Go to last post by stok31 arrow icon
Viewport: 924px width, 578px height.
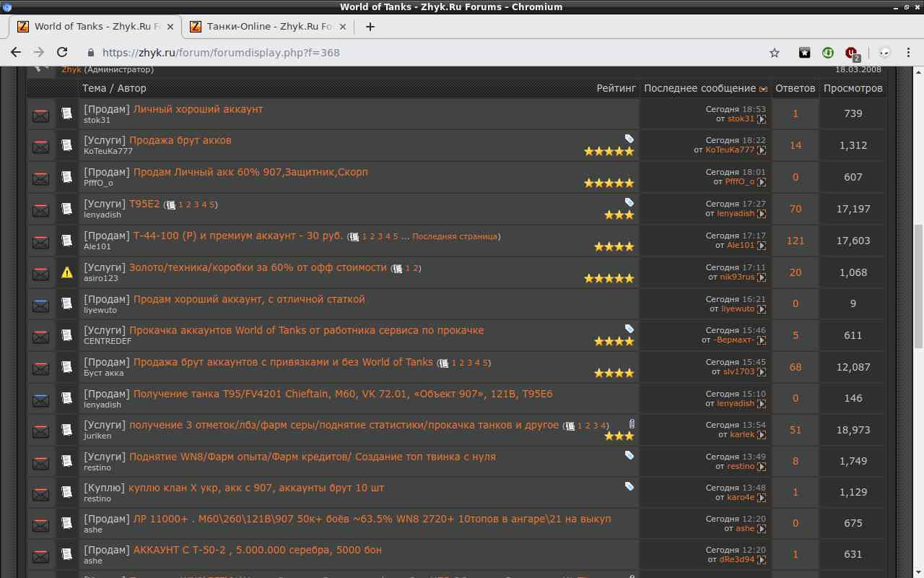(762, 119)
